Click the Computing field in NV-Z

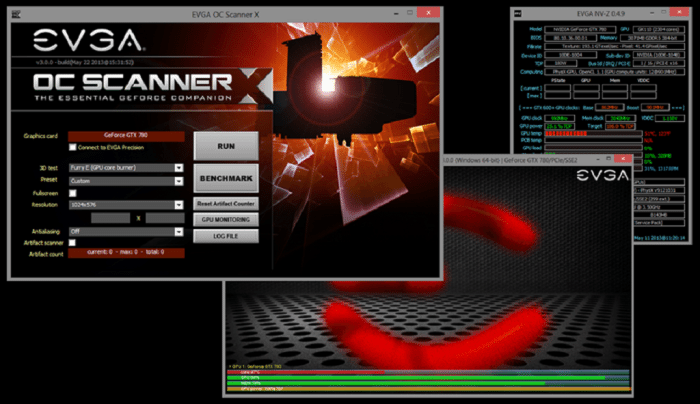coord(614,71)
